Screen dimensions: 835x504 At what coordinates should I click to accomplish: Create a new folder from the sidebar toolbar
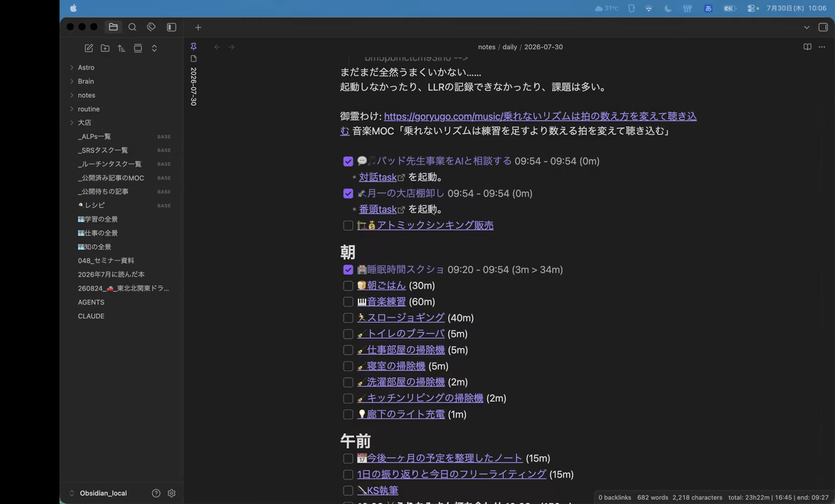pyautogui.click(x=105, y=48)
